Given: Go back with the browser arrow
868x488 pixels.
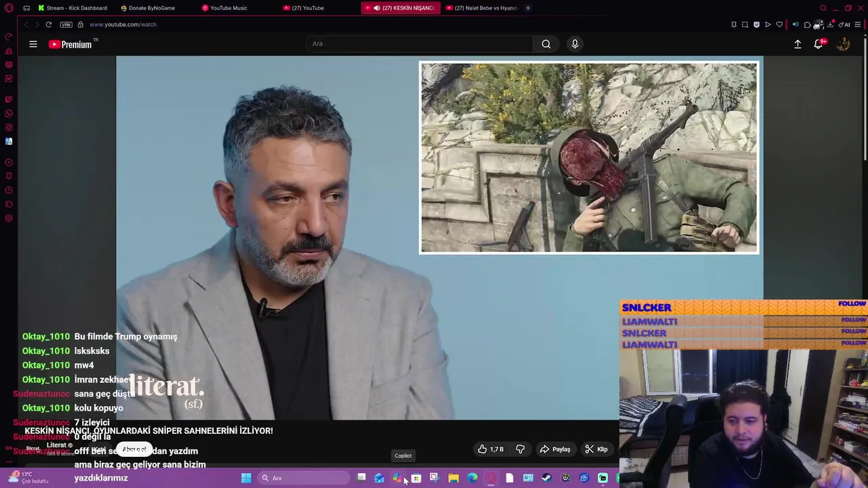Looking at the screenshot, I should (26, 24).
